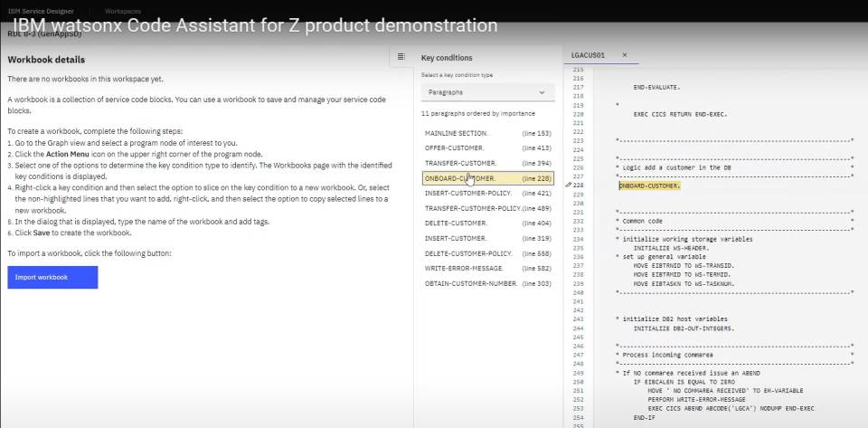
Task: Click INITIALIZE DB2-OUT-INTEGERS line
Action: (684, 328)
